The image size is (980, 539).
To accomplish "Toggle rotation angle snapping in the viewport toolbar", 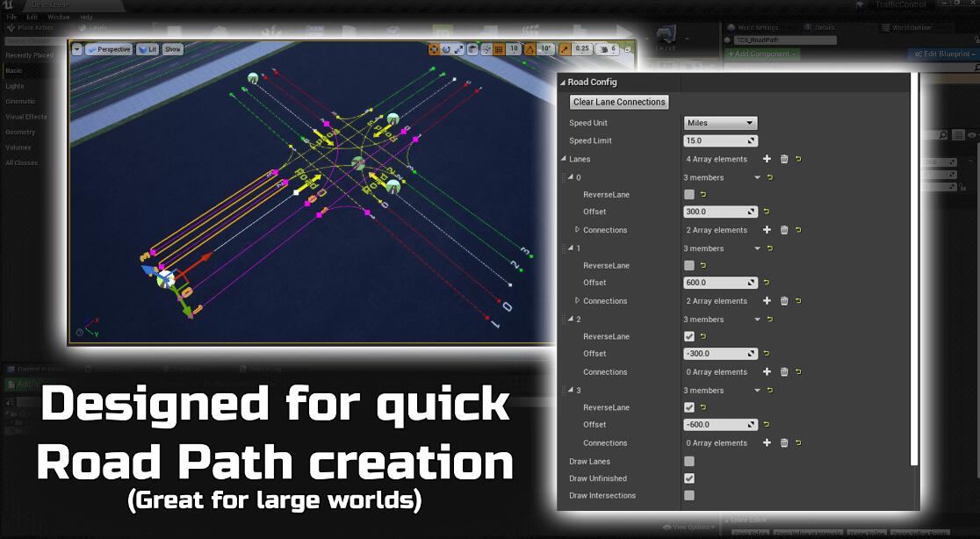I will 530,49.
